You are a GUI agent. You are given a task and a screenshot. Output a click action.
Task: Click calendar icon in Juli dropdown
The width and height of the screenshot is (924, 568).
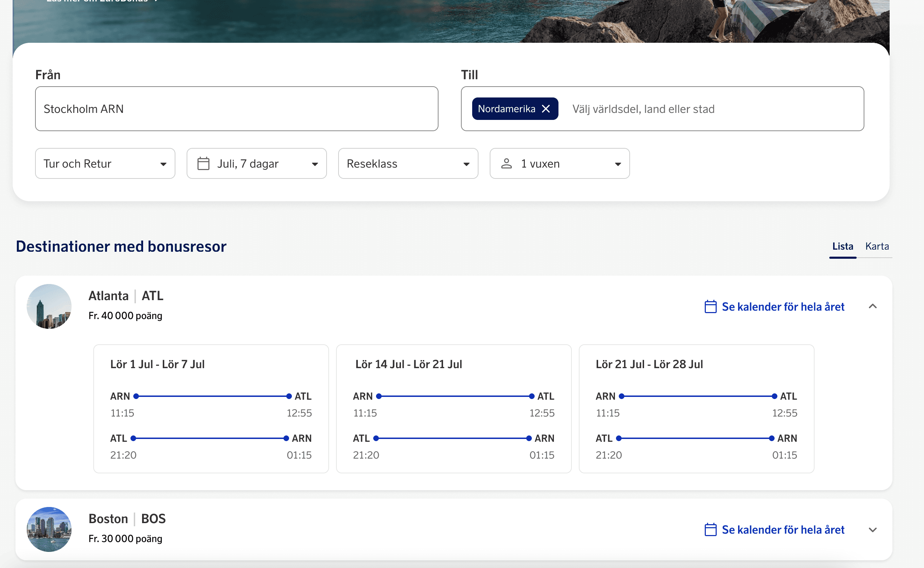pyautogui.click(x=203, y=164)
